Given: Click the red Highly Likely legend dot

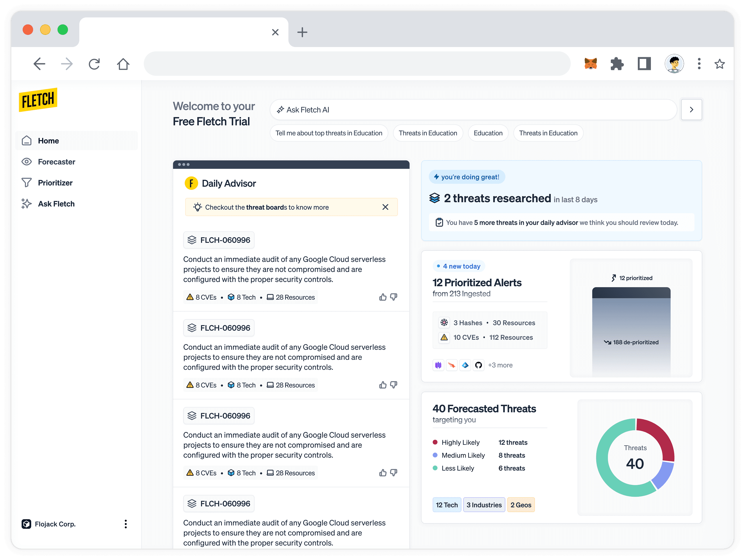Looking at the screenshot, I should click(x=435, y=442).
